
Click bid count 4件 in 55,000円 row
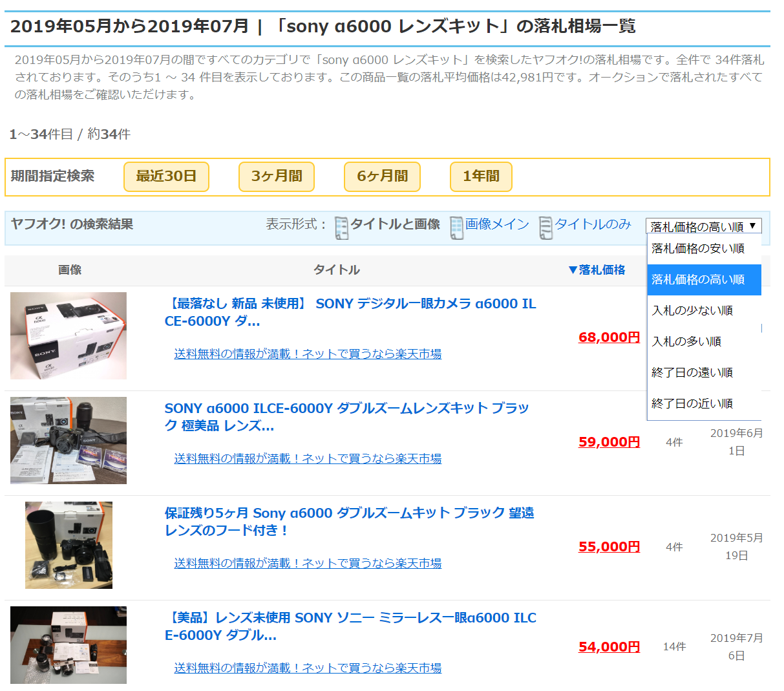pyautogui.click(x=674, y=547)
